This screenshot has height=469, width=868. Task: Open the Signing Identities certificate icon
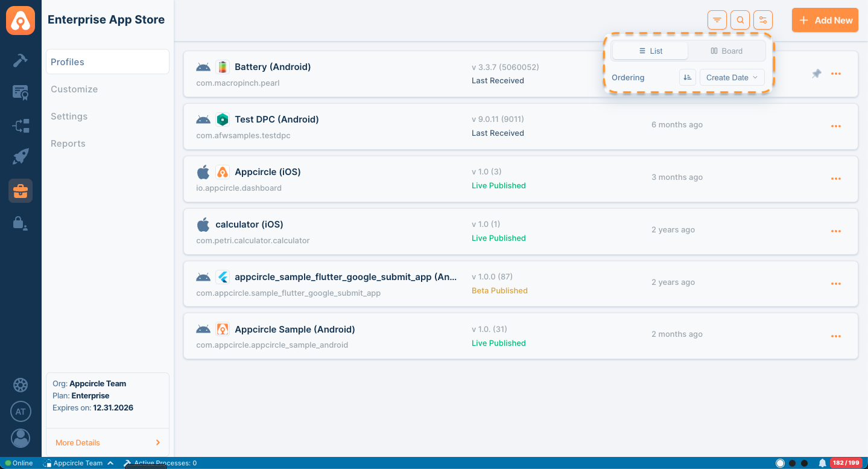click(21, 93)
